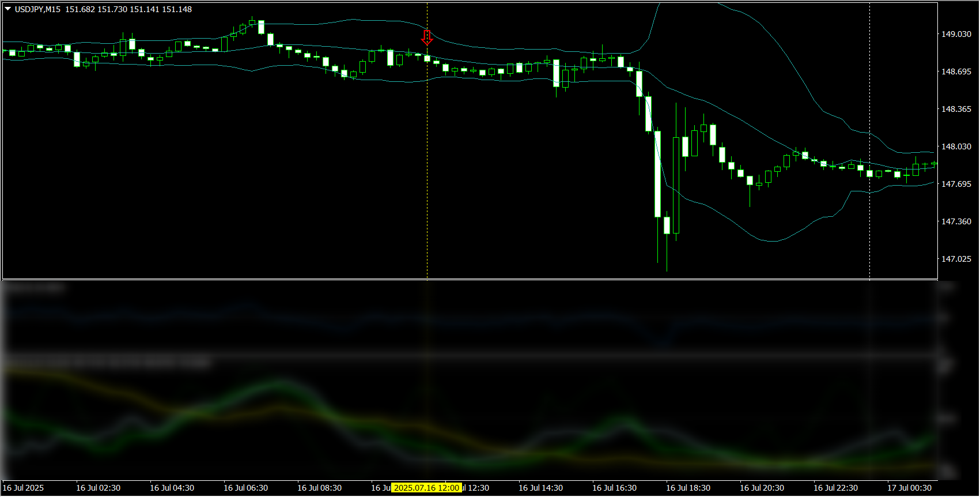Click the 149.030 price scale label

point(956,34)
